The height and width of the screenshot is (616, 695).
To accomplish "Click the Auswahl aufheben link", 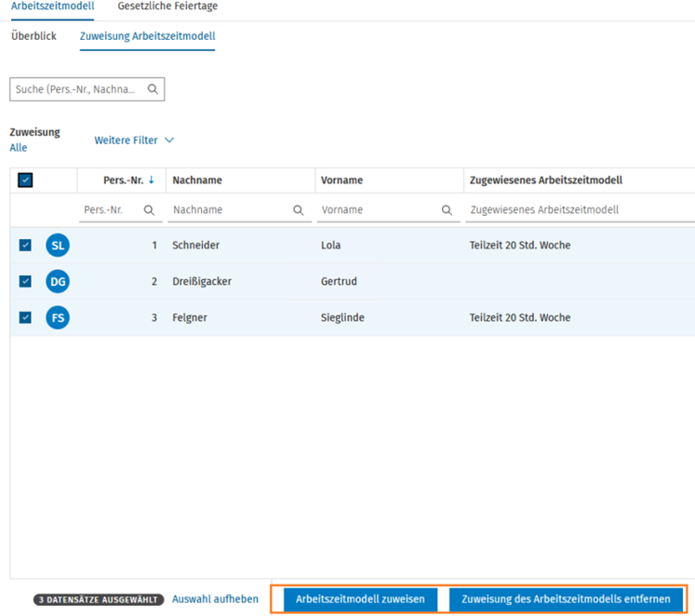I will 216,599.
